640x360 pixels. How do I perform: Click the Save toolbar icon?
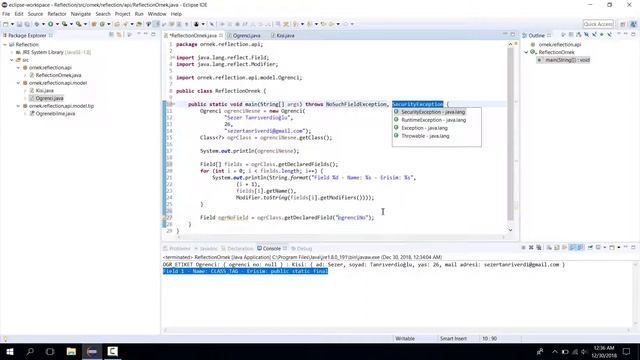(19, 24)
